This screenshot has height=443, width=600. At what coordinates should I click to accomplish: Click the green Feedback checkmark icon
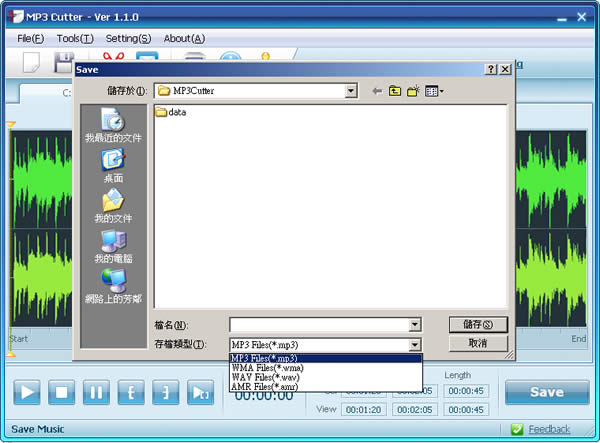click(x=517, y=429)
